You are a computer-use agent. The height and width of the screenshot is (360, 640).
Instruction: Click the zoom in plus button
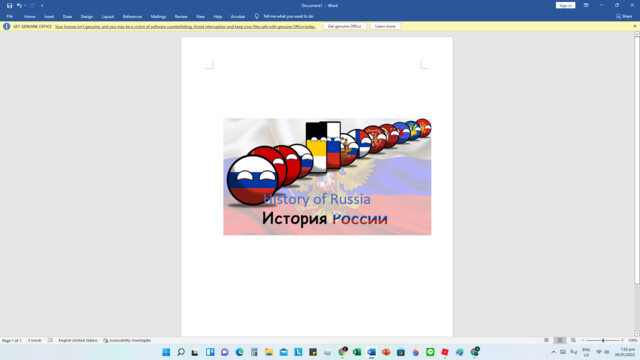(622, 340)
